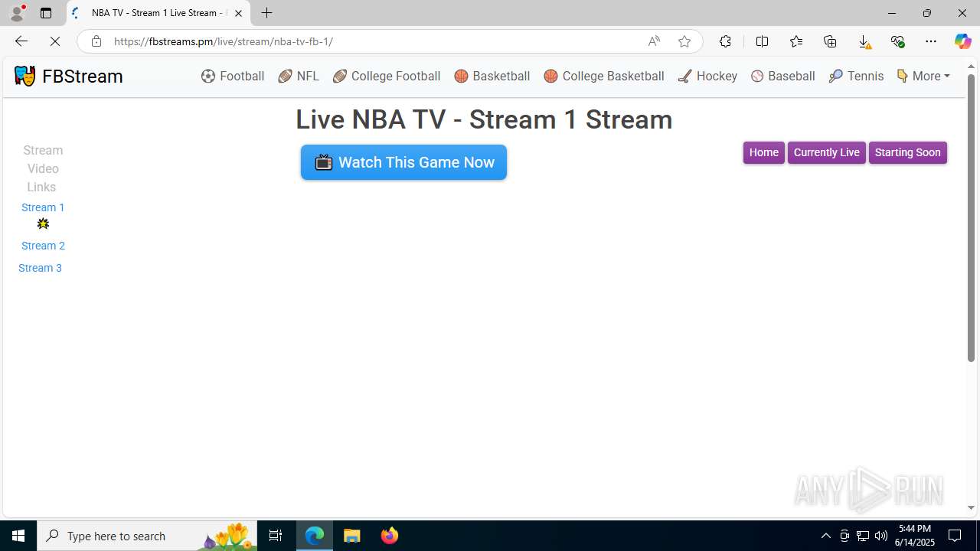Open browser Extensions puzzle icon

coord(725,41)
